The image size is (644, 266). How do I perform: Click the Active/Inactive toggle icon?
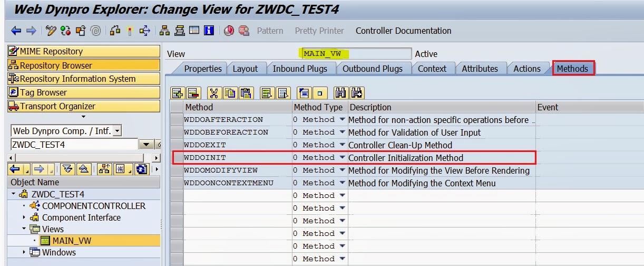(66, 31)
